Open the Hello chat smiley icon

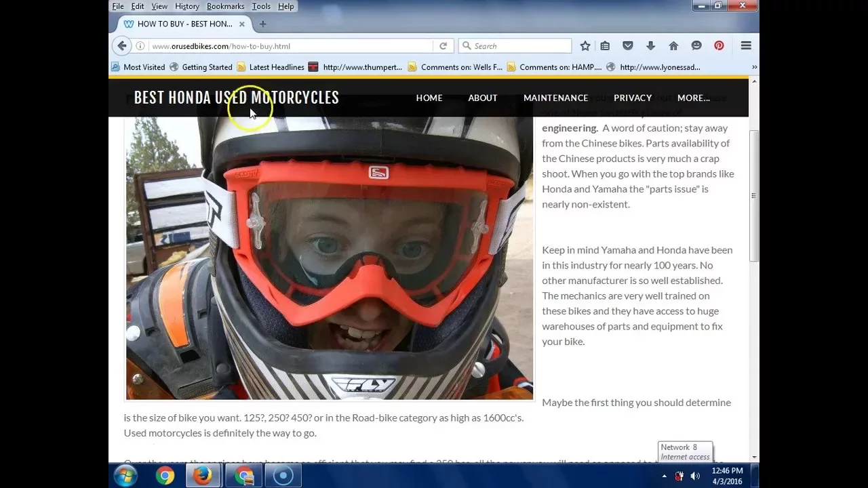[696, 46]
